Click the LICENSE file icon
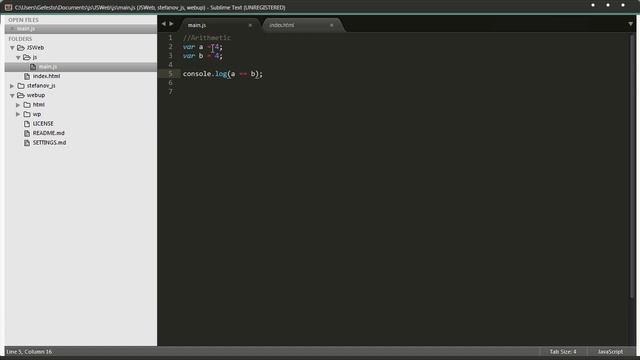640x360 pixels. [x=27, y=124]
